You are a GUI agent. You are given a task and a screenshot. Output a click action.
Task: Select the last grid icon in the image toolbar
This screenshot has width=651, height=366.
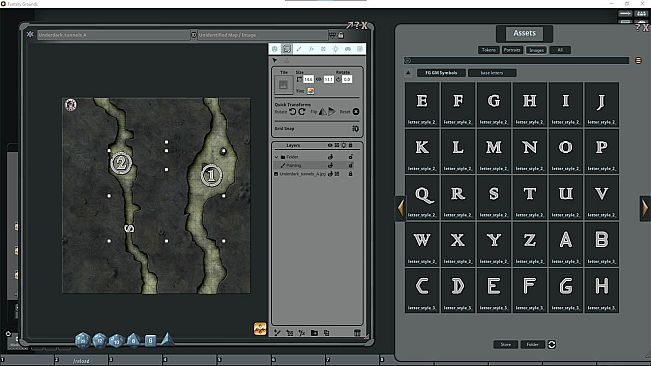point(360,49)
